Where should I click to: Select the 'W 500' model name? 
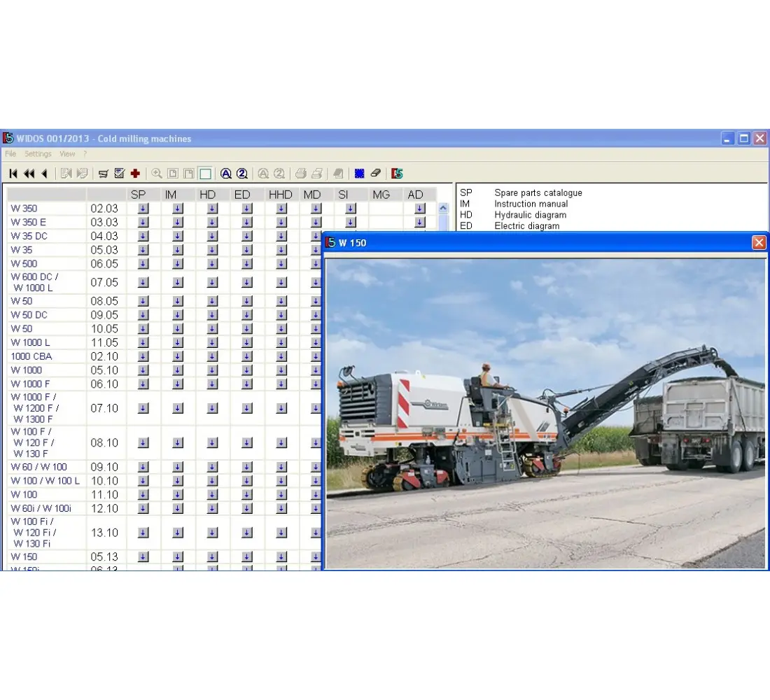[x=24, y=264]
